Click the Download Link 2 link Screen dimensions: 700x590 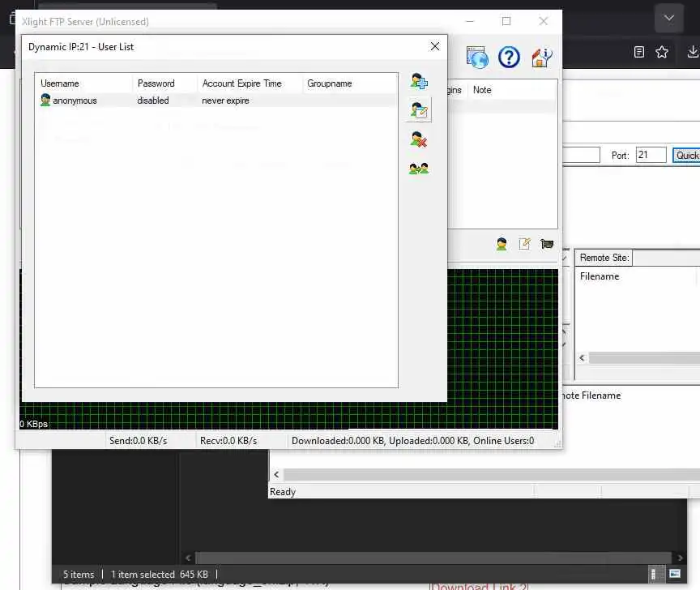coord(479,586)
